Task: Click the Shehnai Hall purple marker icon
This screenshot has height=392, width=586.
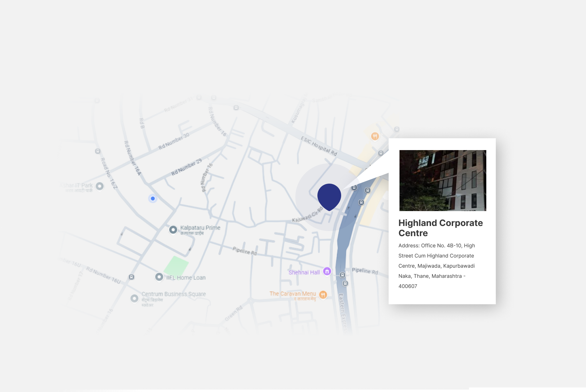Action: coord(327,271)
